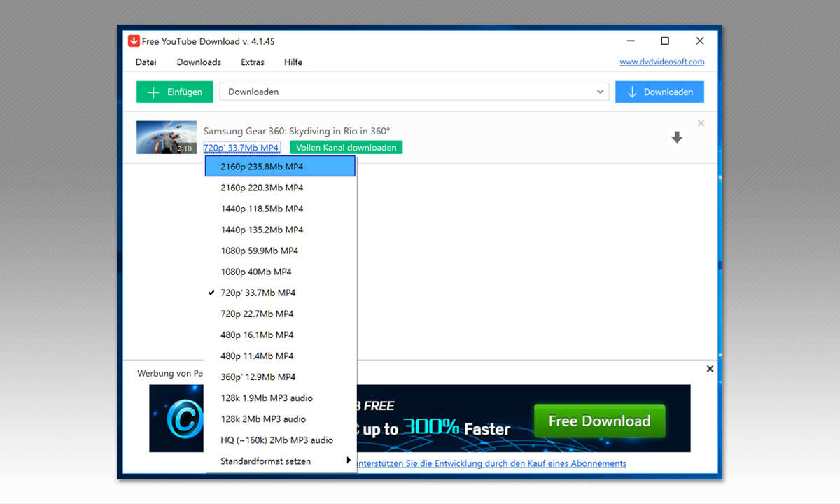Close the advertisement panel
This screenshot has height=504, width=840.
click(710, 369)
